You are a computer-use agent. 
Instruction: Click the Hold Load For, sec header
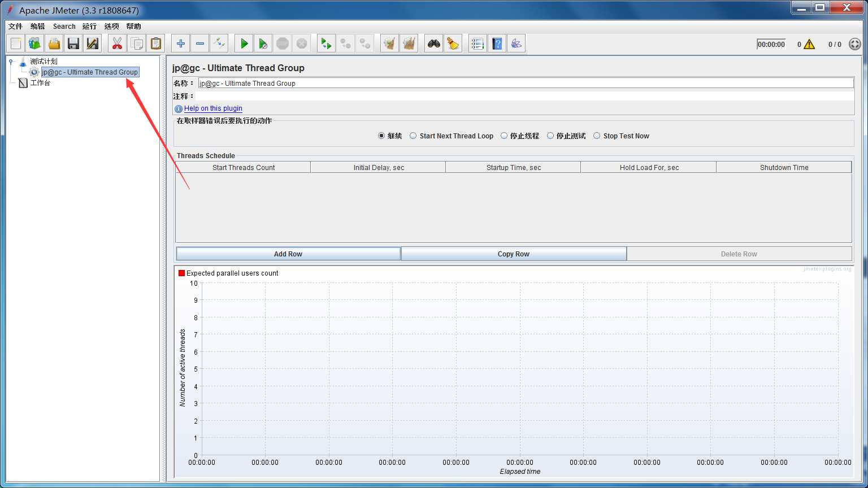click(x=649, y=167)
